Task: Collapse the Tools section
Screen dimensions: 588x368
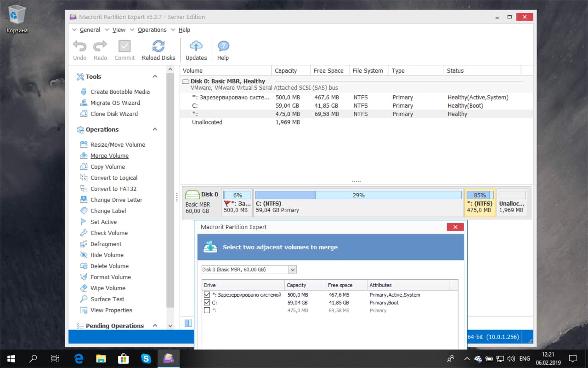Action: [155, 76]
